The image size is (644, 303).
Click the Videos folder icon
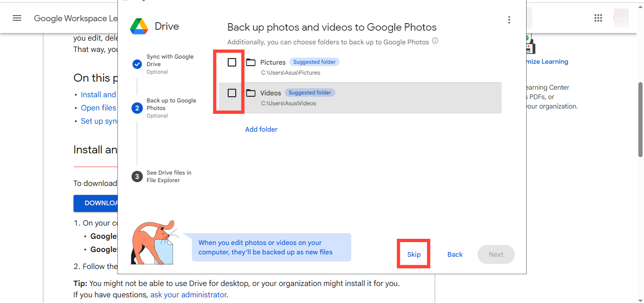(251, 93)
